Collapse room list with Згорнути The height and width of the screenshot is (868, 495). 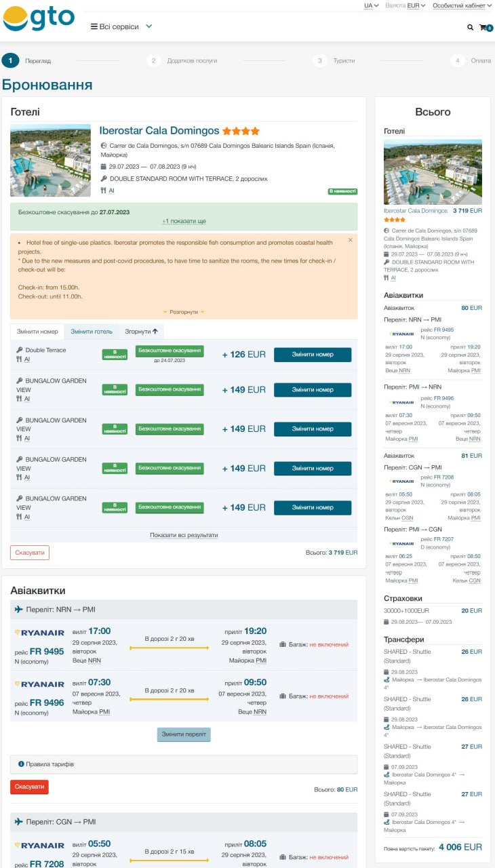pyautogui.click(x=141, y=332)
